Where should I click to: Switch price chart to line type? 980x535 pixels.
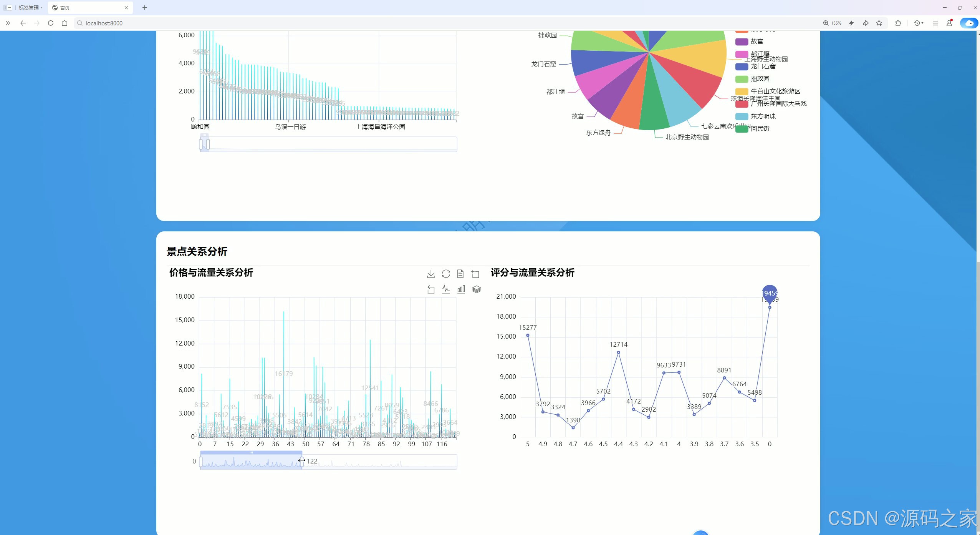(446, 289)
